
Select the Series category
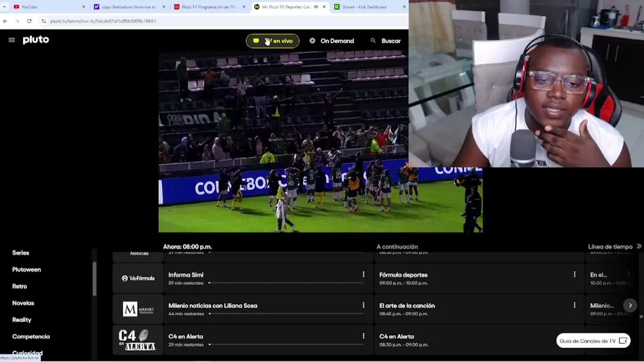coord(21,253)
